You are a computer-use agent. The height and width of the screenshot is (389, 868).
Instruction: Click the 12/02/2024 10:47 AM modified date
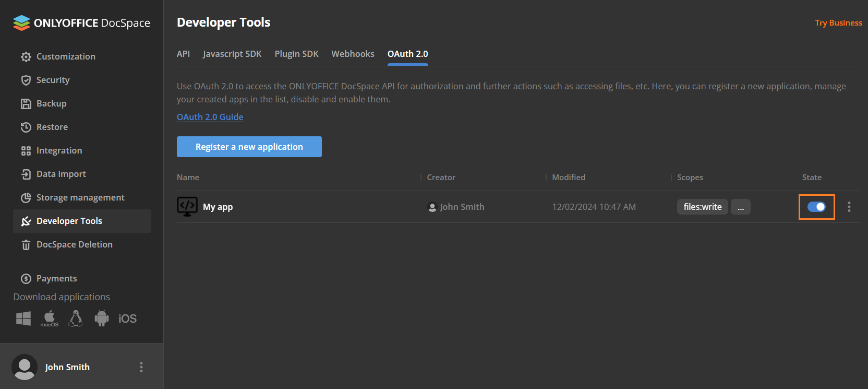pos(594,207)
